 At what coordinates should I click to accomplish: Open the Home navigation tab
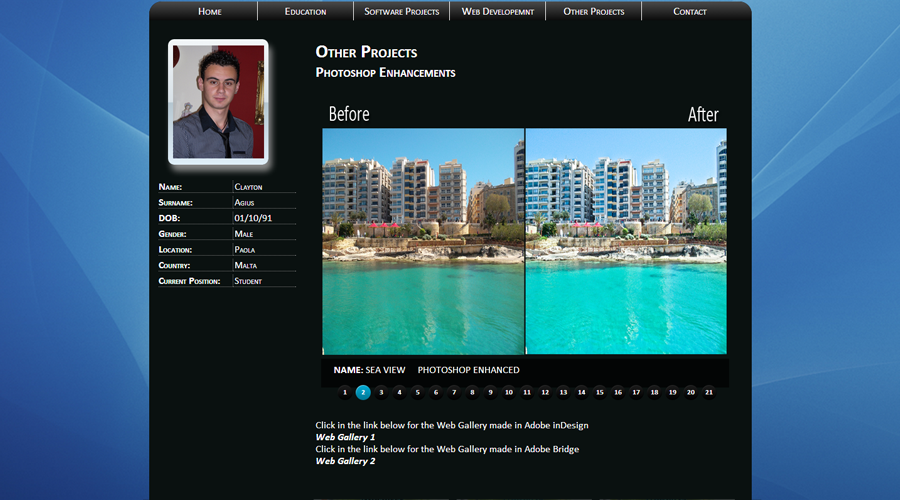[x=210, y=11]
